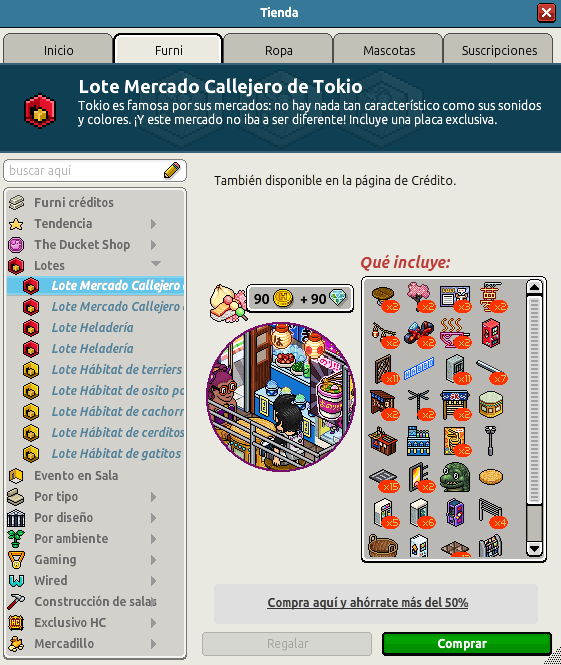Click the green Godzilla head item icon

[x=455, y=477]
